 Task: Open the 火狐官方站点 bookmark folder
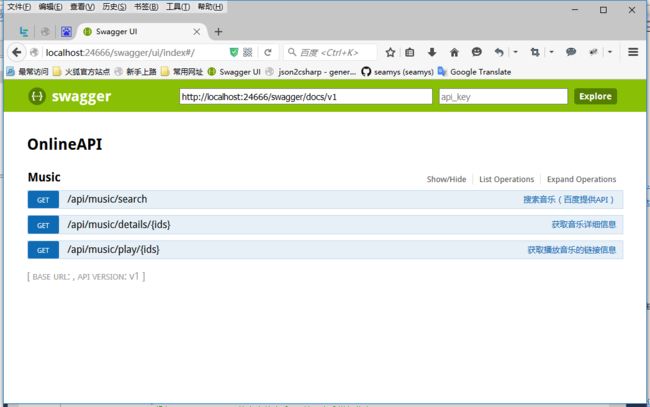coord(82,72)
